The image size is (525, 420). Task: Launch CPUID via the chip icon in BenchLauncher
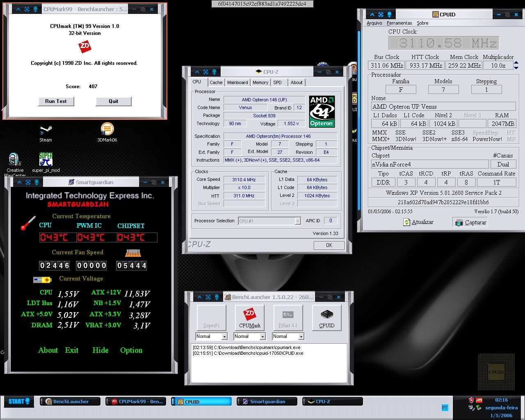point(326,317)
